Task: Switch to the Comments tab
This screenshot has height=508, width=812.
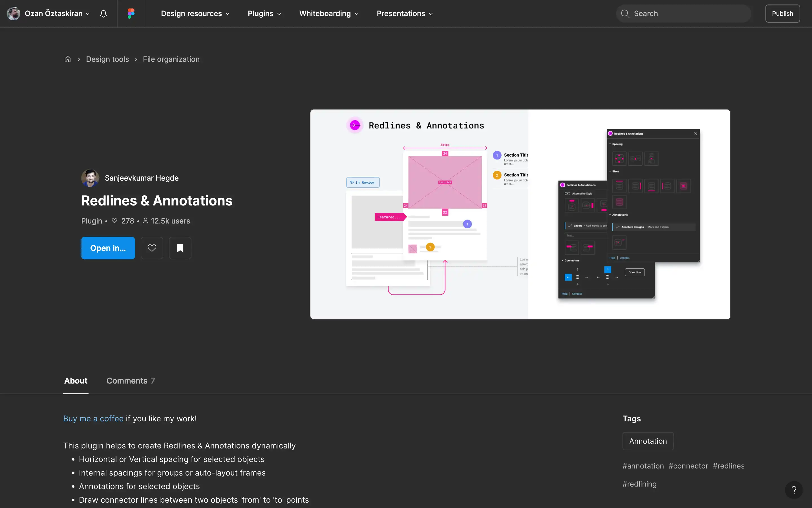Action: tap(131, 381)
